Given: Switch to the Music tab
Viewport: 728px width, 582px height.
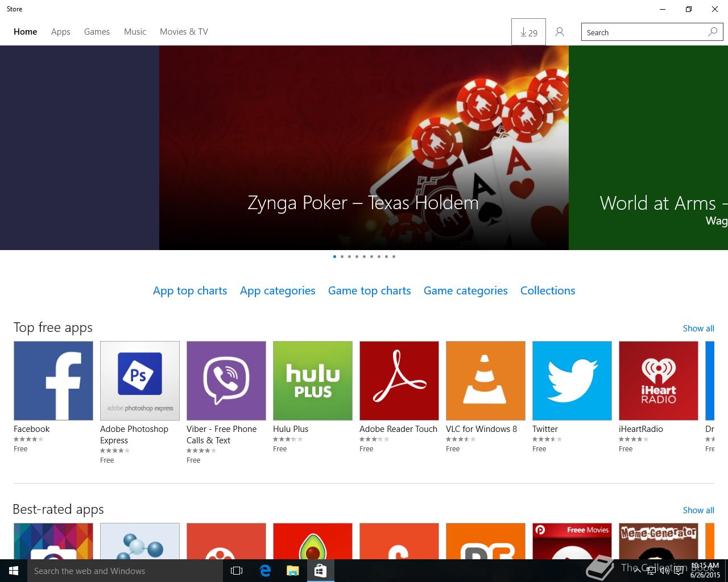Looking at the screenshot, I should pos(135,32).
